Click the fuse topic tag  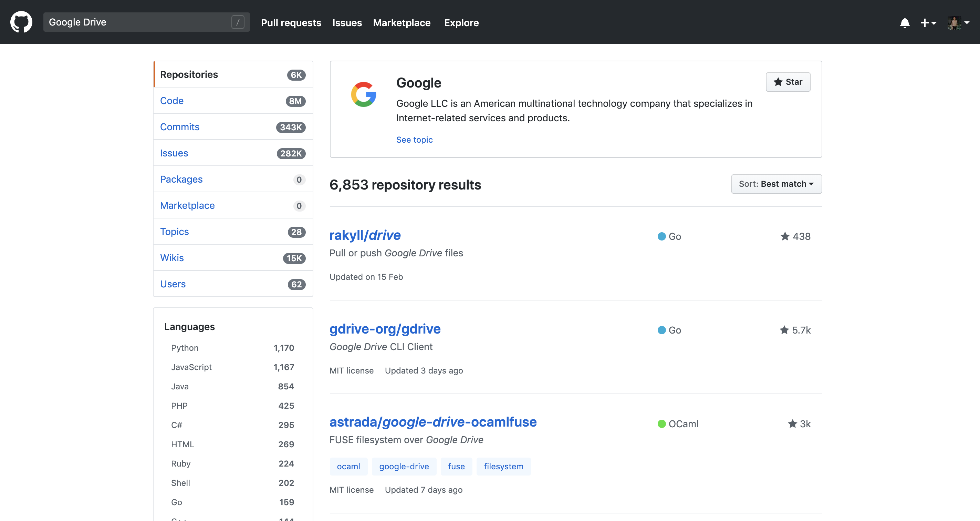pyautogui.click(x=456, y=467)
